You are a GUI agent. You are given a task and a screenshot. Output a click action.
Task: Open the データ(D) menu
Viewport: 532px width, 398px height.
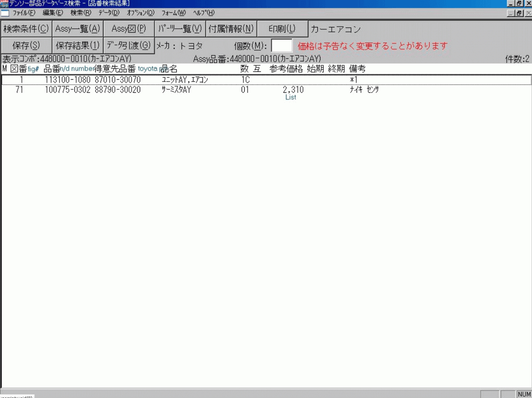(109, 13)
